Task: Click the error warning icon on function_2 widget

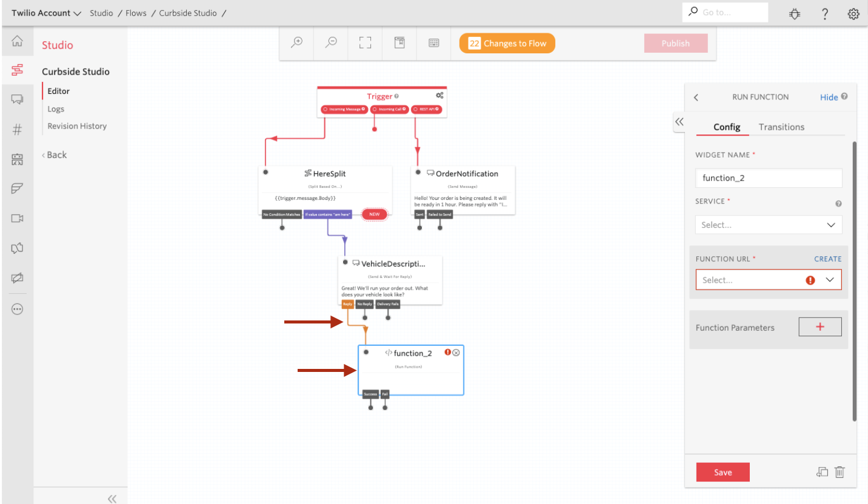Action: (448, 352)
